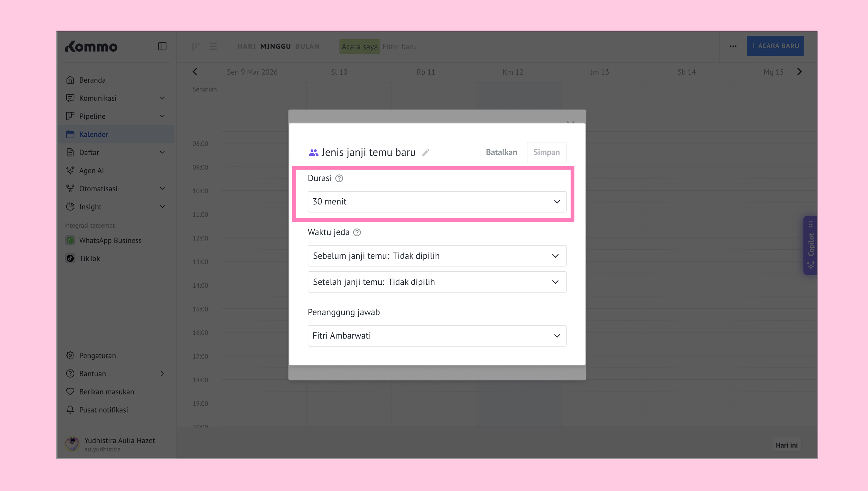Collapse the sidebar with panel icon

[162, 46]
